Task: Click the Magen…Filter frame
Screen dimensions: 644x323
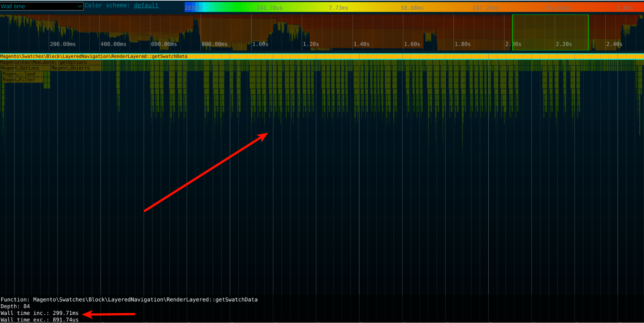Action: point(23,80)
